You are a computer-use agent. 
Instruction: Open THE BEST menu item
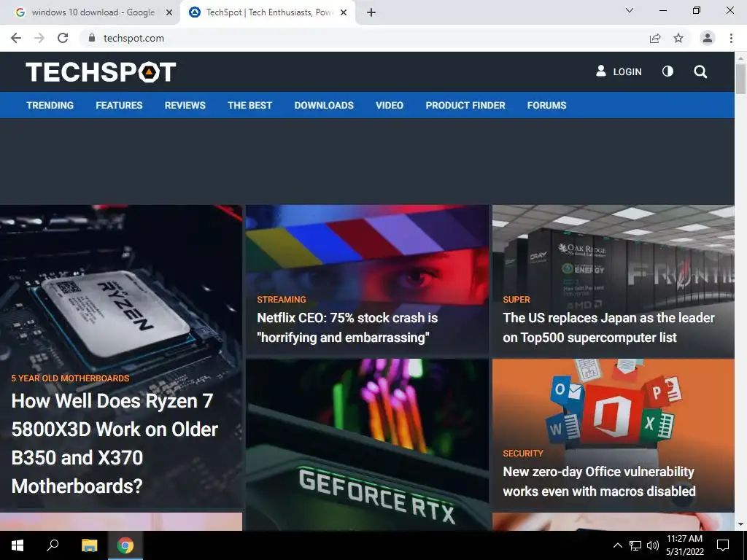tap(249, 105)
